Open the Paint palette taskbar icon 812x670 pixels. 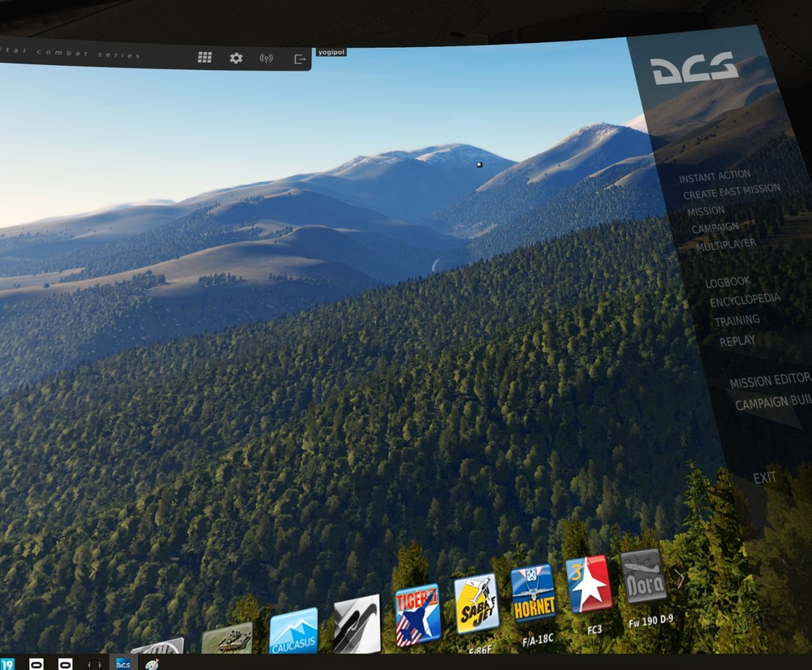(152, 664)
